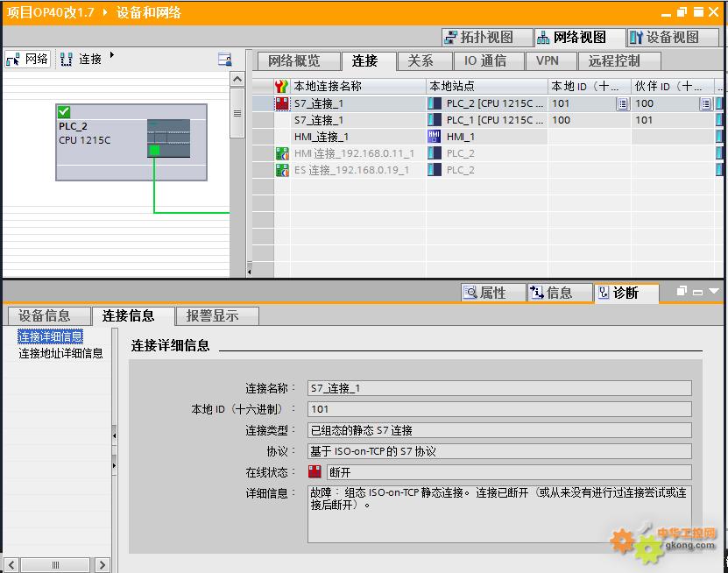The image size is (728, 573).
Task: Select the PLC_2 CPU 1215C device block
Action: 131,142
